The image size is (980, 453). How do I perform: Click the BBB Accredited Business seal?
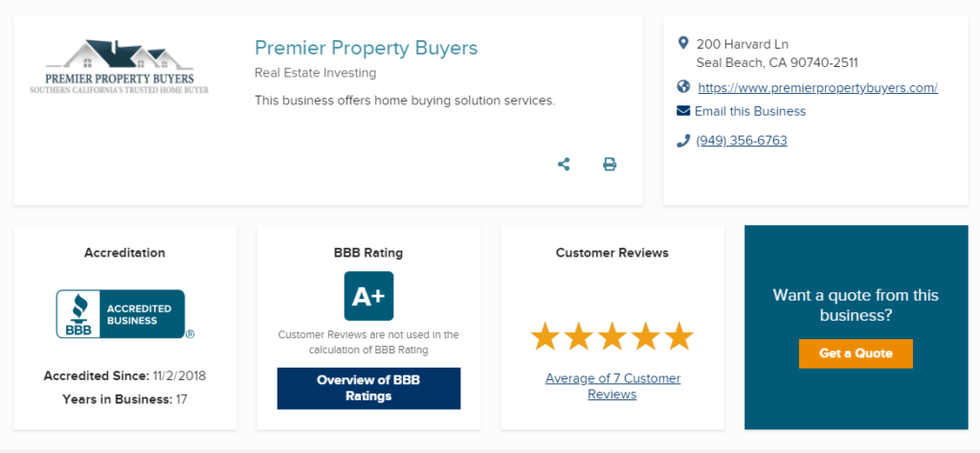pyautogui.click(x=125, y=314)
